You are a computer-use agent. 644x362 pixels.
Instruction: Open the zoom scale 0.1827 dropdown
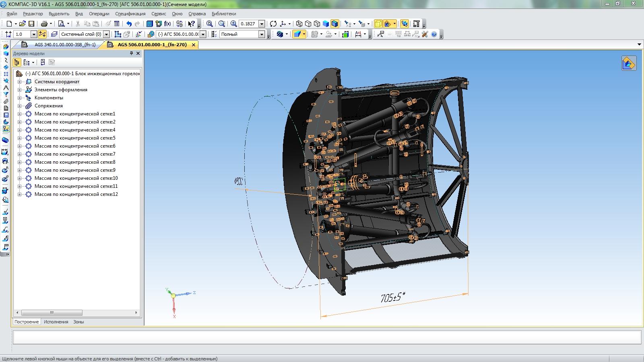tap(262, 24)
